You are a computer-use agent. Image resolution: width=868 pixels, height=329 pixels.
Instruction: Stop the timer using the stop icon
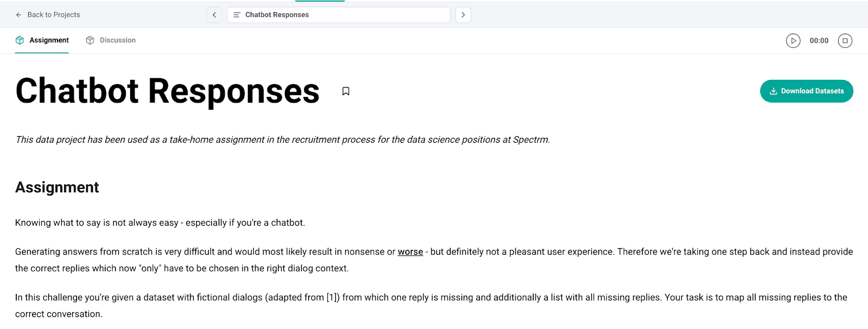click(x=844, y=40)
